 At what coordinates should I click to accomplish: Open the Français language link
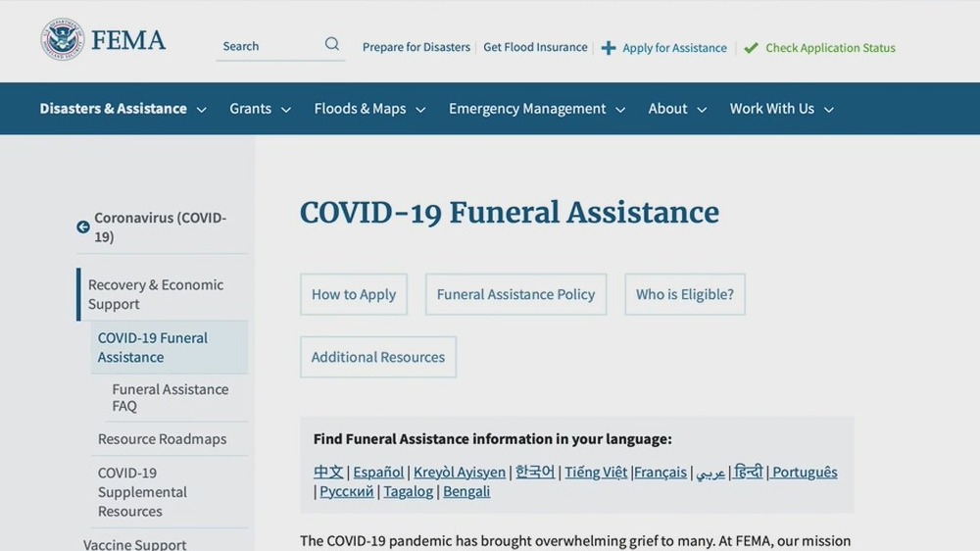point(660,472)
